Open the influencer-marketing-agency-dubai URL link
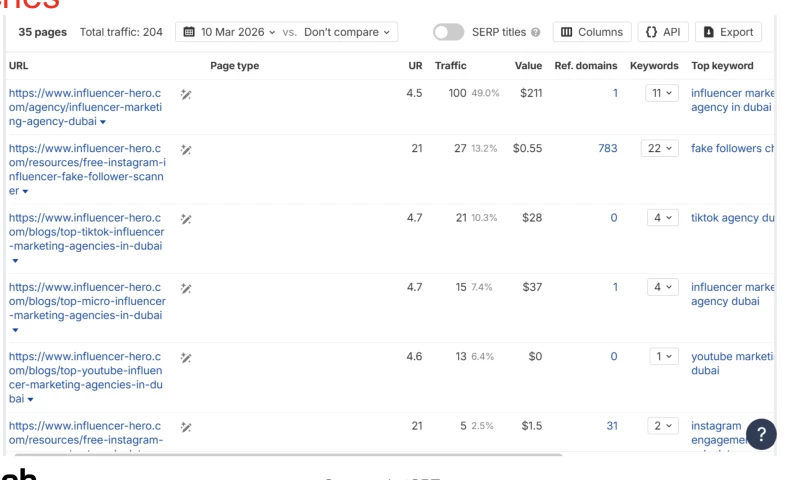The width and height of the screenshot is (800, 480). tap(85, 107)
